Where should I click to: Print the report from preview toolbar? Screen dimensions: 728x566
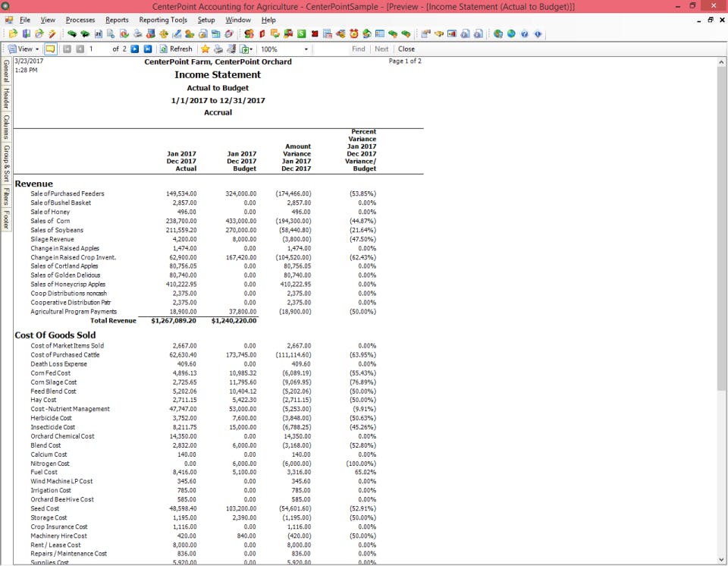click(x=217, y=49)
